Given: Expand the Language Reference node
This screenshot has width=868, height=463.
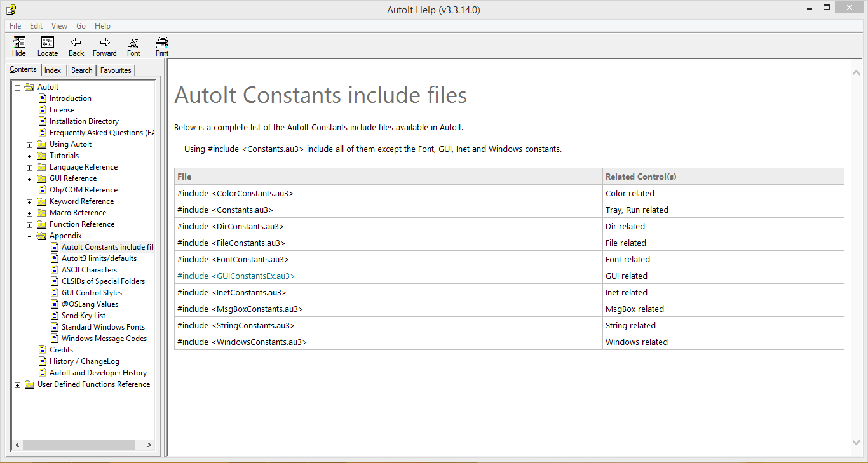Looking at the screenshot, I should coord(29,168).
